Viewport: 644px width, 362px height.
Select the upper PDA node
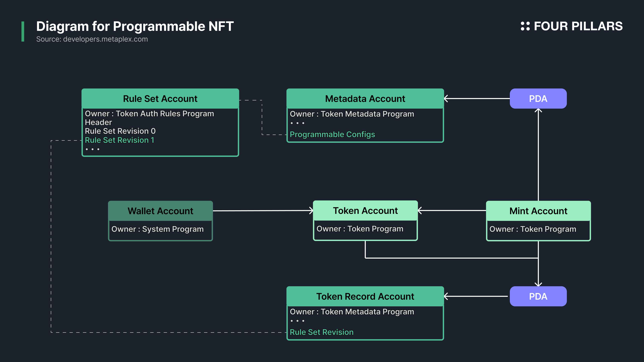pyautogui.click(x=538, y=98)
